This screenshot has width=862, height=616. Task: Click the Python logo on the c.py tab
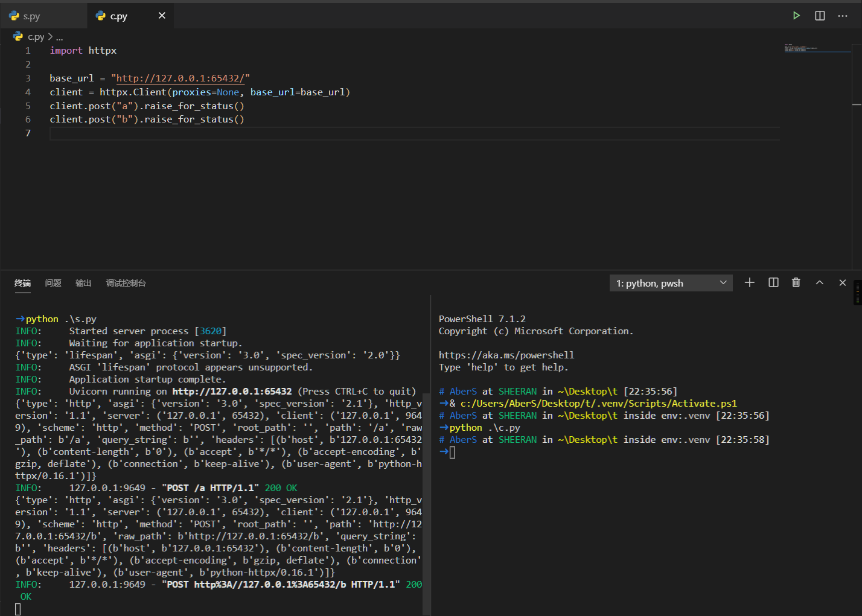[x=99, y=16]
